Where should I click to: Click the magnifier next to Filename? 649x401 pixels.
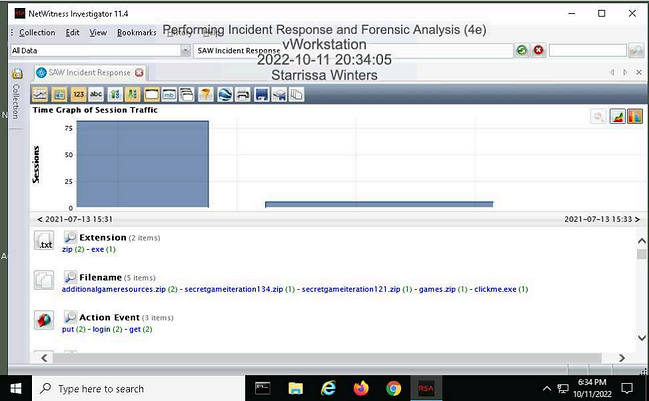(x=70, y=277)
